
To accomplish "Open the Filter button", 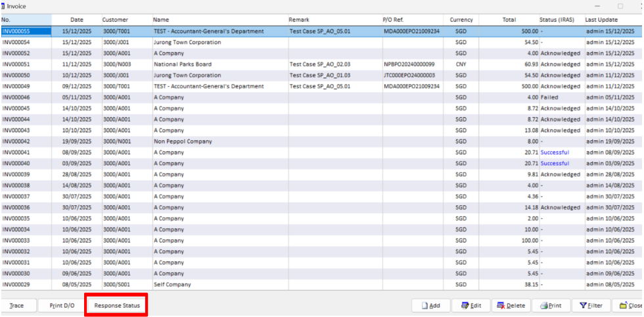I will pos(591,305).
